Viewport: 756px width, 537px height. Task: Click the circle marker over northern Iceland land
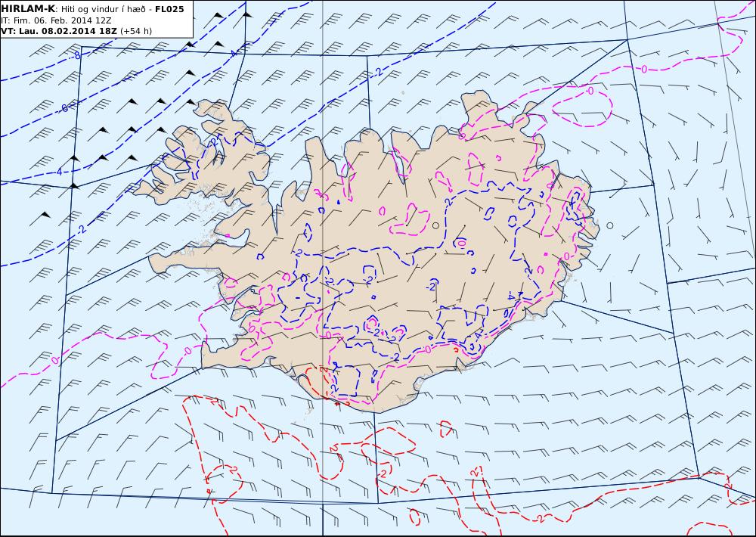click(436, 225)
